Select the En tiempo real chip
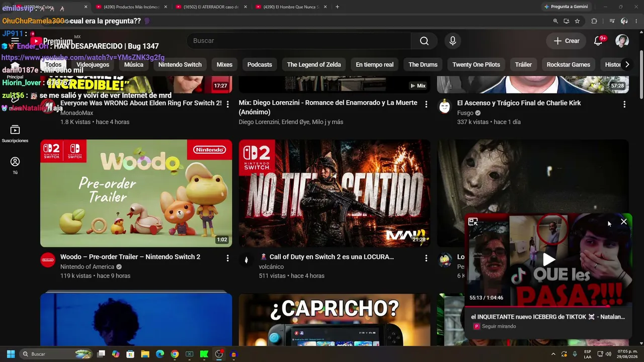 [x=375, y=64]
